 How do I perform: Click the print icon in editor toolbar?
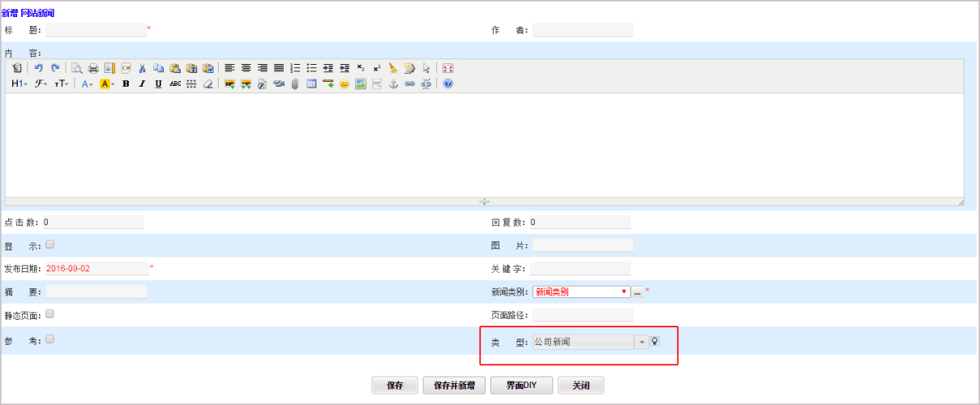93,68
